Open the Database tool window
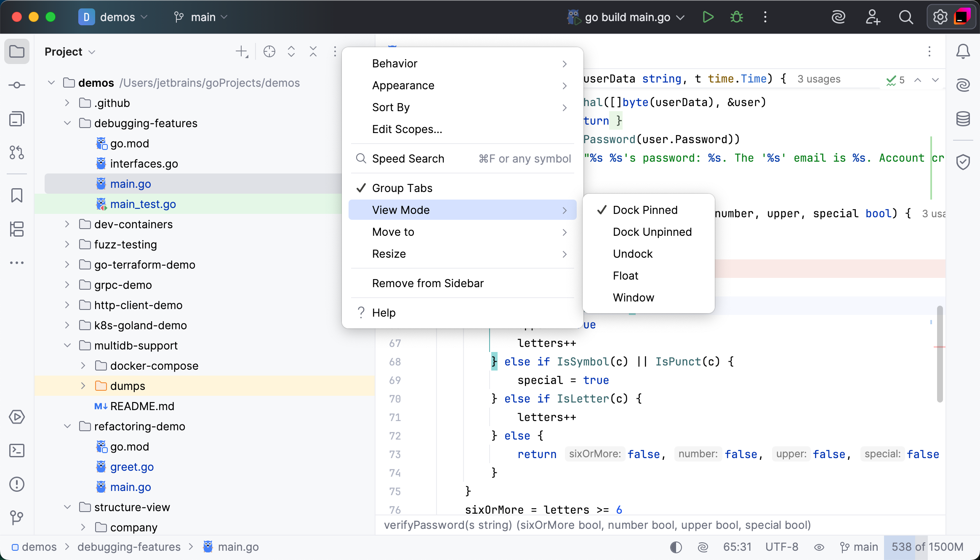 pos(964,119)
